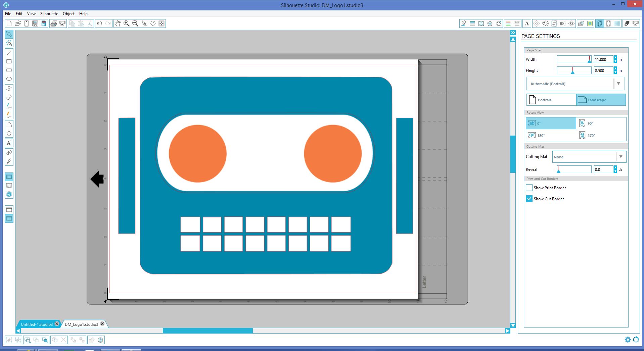Open the Silhouette menu
Viewport: 644px width, 351px height.
49,14
